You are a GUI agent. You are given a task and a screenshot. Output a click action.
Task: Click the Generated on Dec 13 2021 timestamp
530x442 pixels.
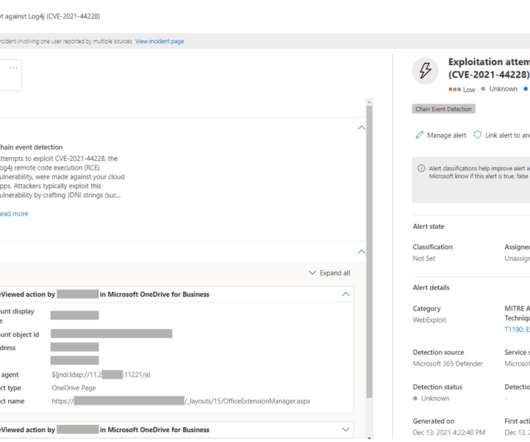[x=449, y=432]
